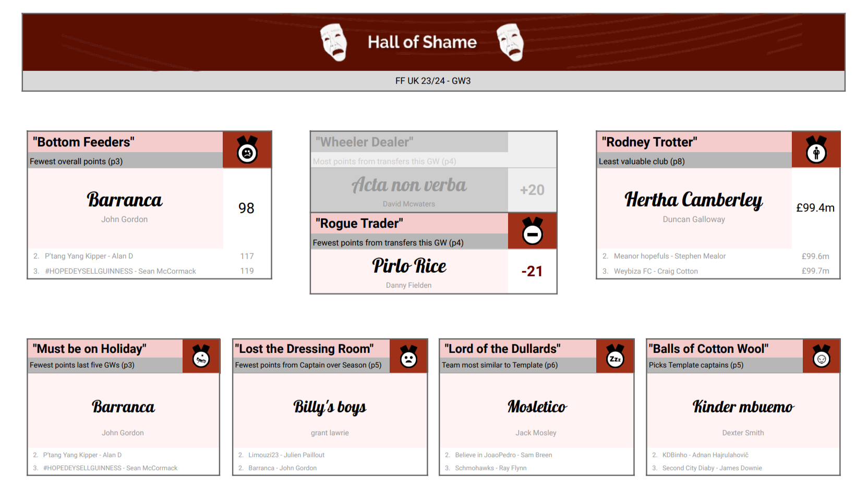868x488 pixels.
Task: Click the Bottom Feeders sad-face medal icon
Action: (247, 150)
